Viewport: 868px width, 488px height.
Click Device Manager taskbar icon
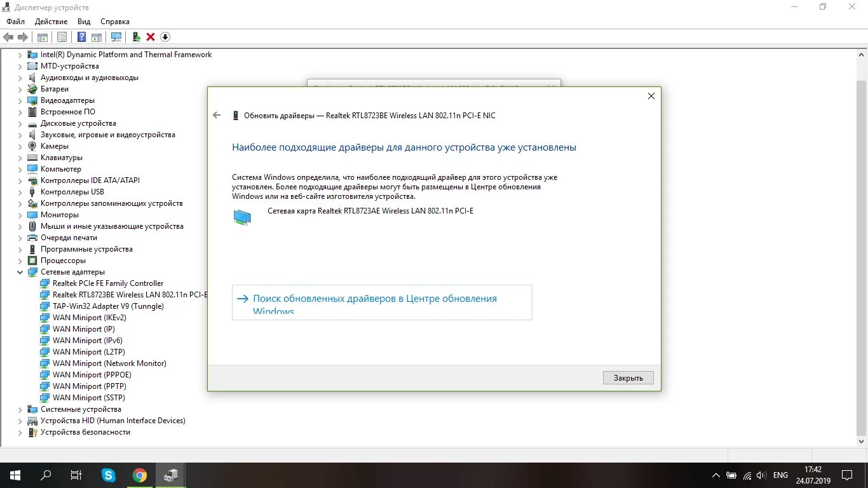pos(171,475)
